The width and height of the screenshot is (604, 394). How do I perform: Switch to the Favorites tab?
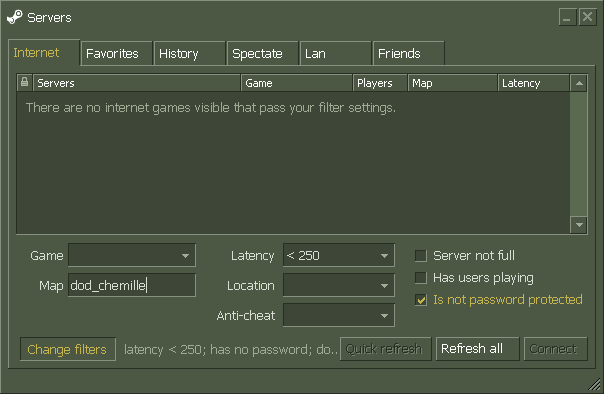(117, 54)
